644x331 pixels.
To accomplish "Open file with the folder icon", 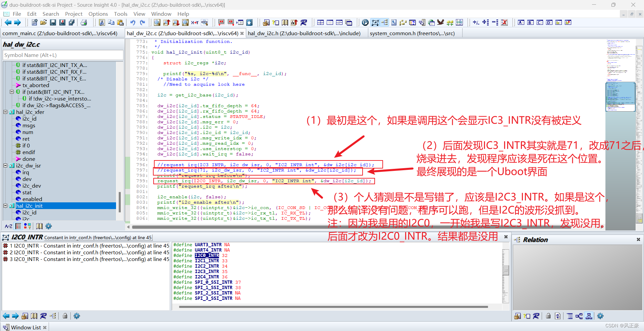I will (x=44, y=22).
